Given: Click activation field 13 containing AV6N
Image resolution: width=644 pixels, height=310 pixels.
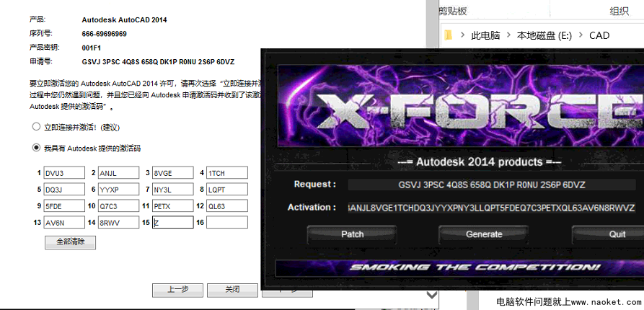Looking at the screenshot, I should [64, 223].
